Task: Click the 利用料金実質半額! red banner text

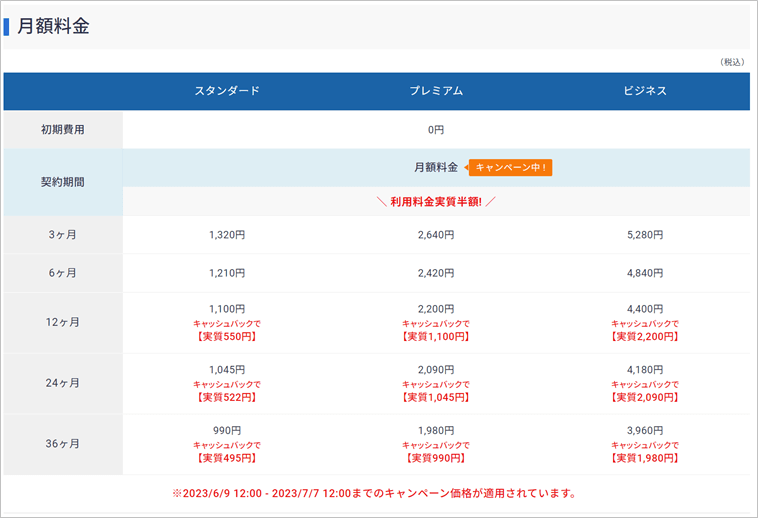Action: coord(436,202)
